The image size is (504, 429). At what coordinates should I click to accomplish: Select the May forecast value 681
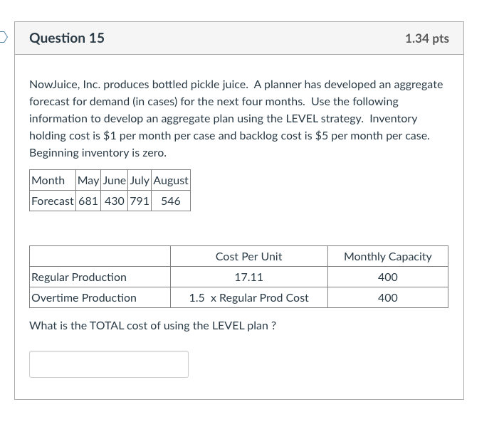point(88,201)
